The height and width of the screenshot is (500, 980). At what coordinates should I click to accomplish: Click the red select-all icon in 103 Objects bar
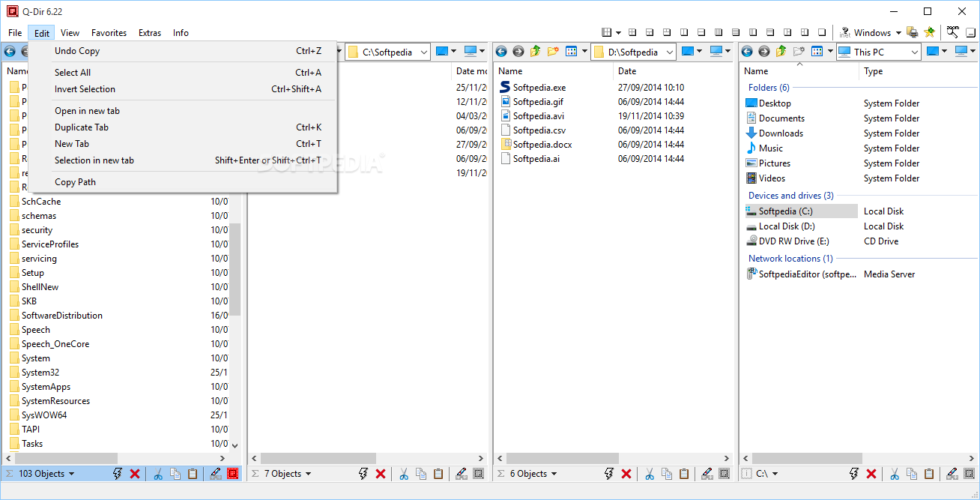coord(233,474)
